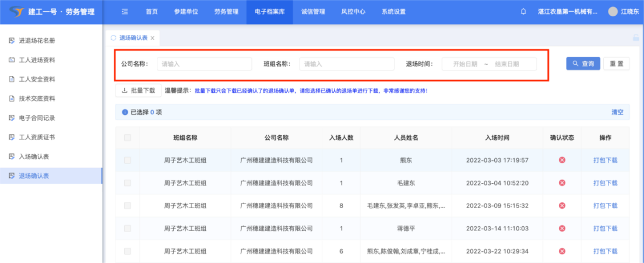Click the 建工一号 logo icon
The image size is (644, 263).
(x=16, y=12)
